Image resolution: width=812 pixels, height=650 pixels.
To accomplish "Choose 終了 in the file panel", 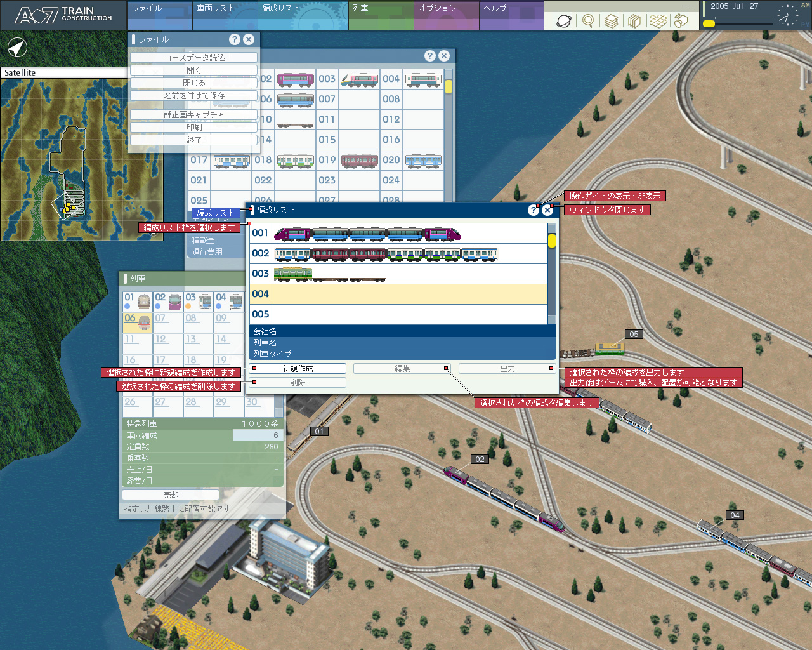I will [194, 140].
